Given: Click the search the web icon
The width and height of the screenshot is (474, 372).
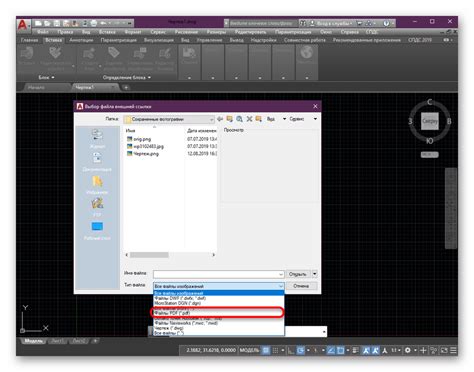Looking at the screenshot, I should (x=239, y=119).
